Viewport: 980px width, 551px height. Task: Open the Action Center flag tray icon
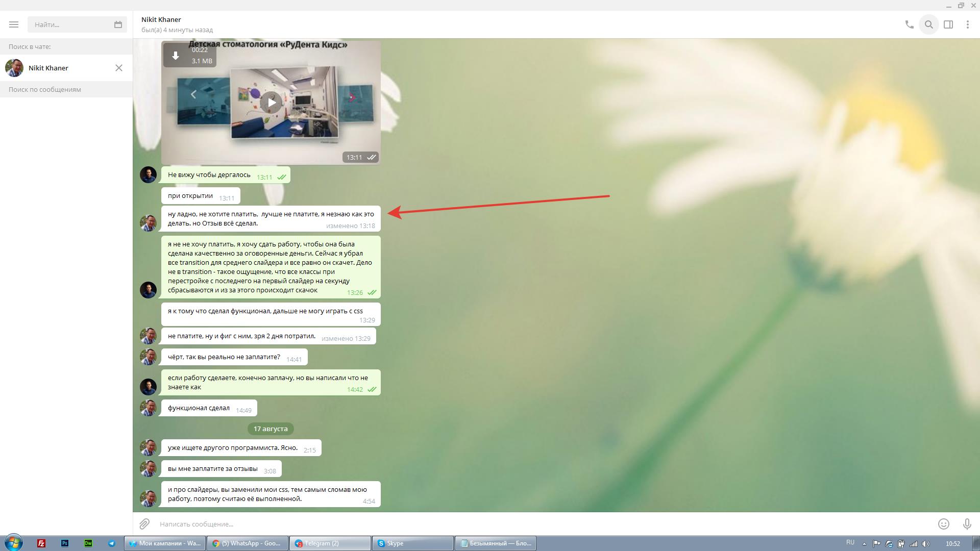876,544
